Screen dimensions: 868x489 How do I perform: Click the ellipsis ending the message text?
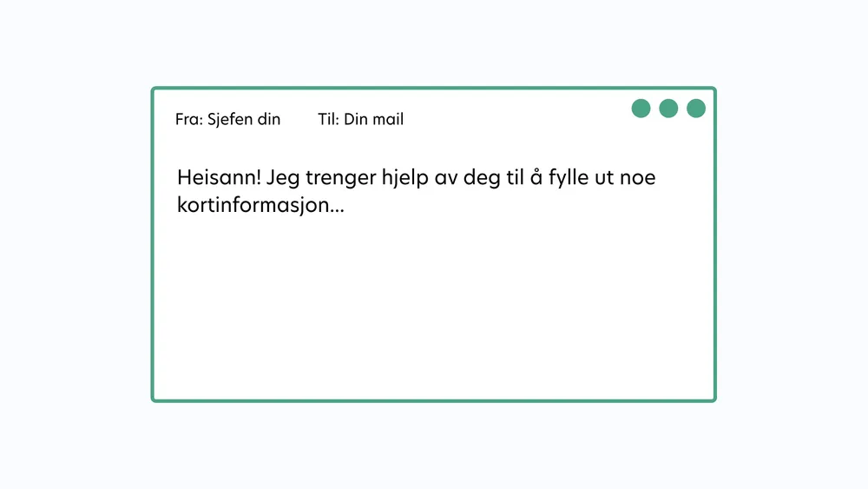click(x=337, y=208)
